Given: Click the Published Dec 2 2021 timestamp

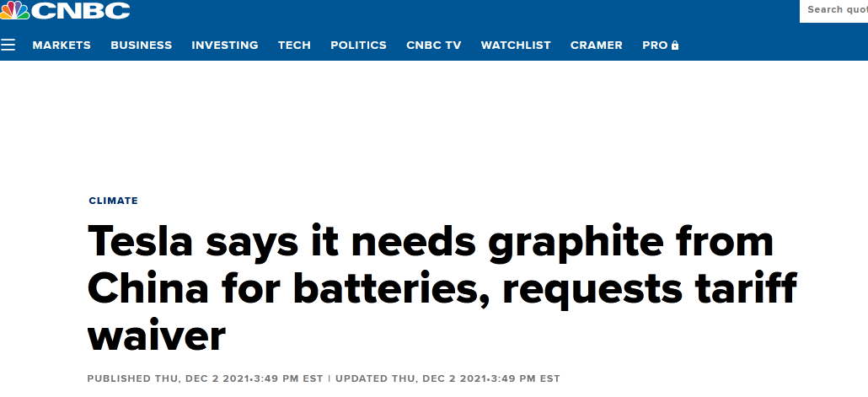Looking at the screenshot, I should coord(205,378).
